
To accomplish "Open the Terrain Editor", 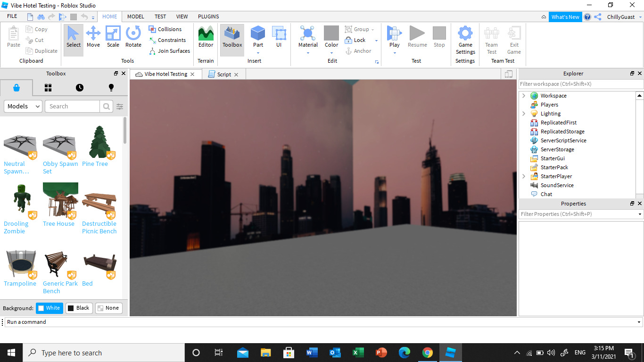I will pyautogui.click(x=206, y=37).
